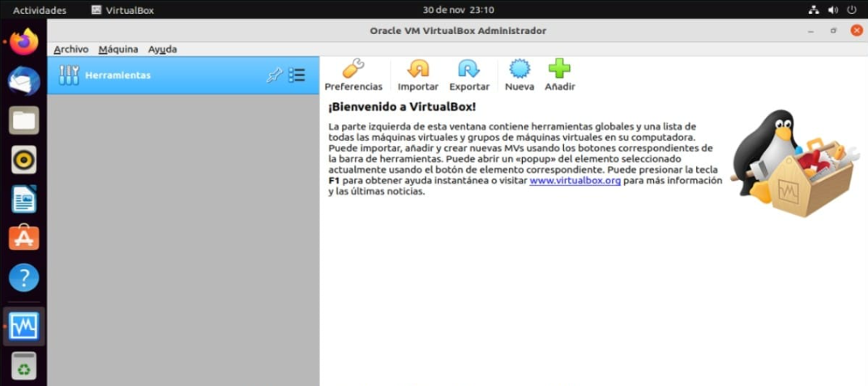Minimize the VirtualBox window
Image resolution: width=868 pixels, height=386 pixels.
[811, 31]
